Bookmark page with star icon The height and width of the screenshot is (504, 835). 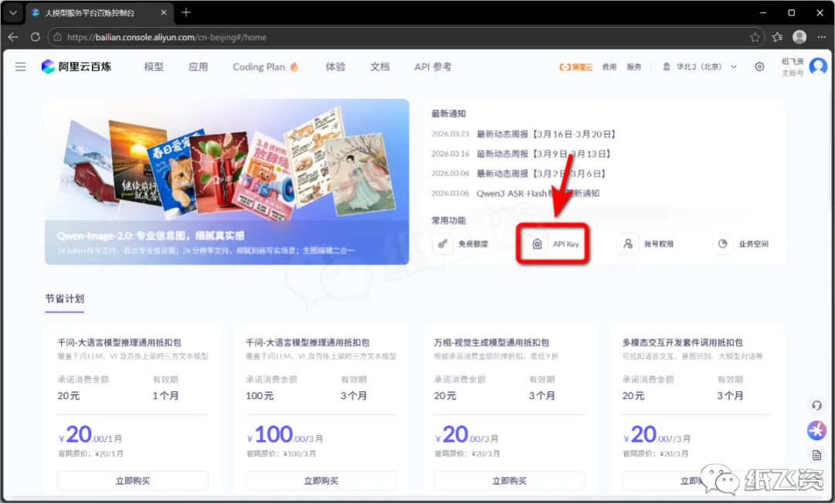[x=755, y=37]
